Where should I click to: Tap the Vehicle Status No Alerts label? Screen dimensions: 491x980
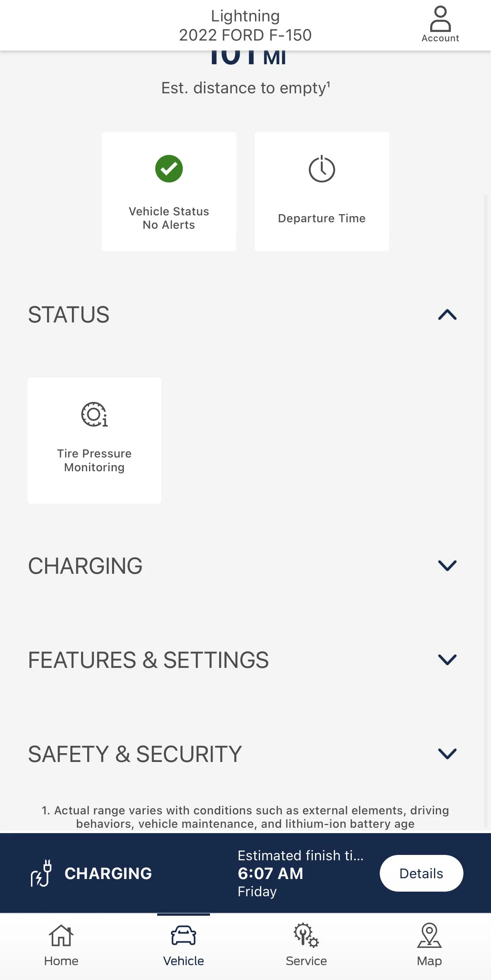pos(169,218)
